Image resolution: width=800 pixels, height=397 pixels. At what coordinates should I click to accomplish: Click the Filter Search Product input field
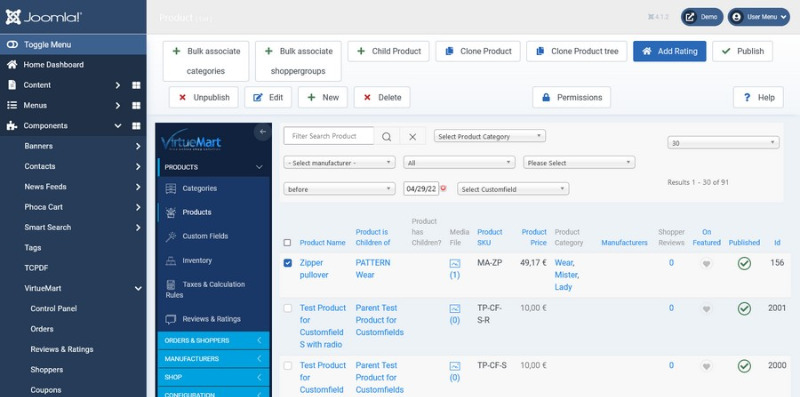pyautogui.click(x=329, y=136)
